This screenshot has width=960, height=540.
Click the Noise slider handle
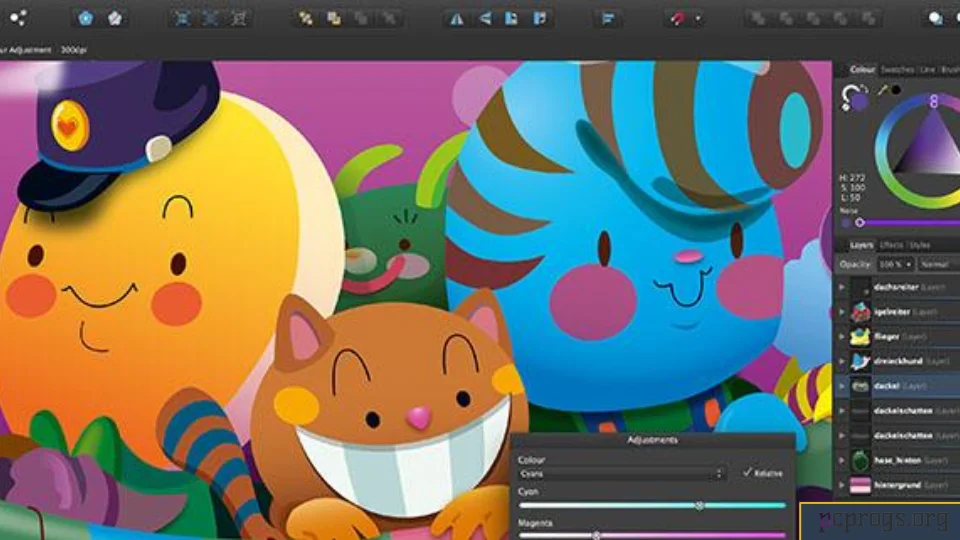coord(860,222)
